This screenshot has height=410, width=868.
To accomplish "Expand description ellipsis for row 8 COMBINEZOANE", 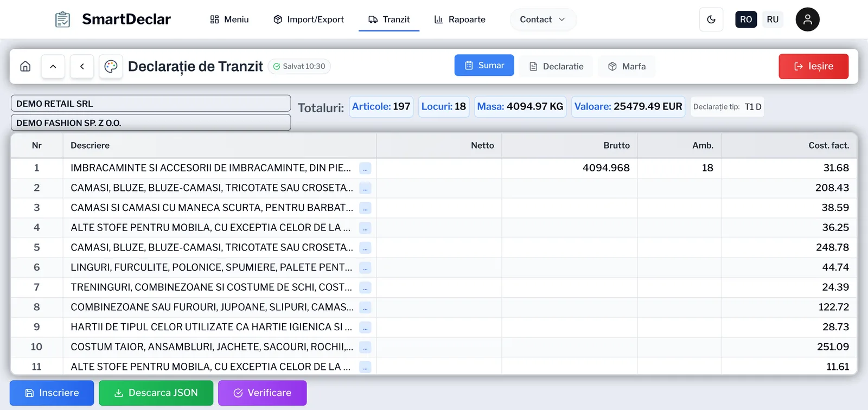I will click(366, 307).
